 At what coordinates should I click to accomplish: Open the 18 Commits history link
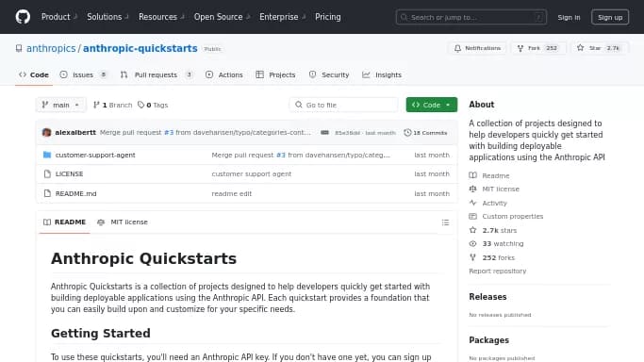(x=425, y=133)
